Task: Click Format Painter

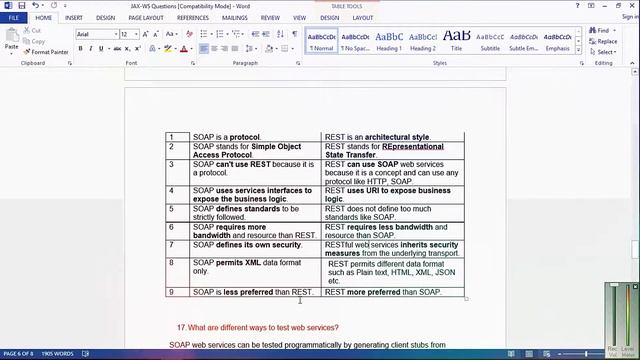Action: point(46,52)
